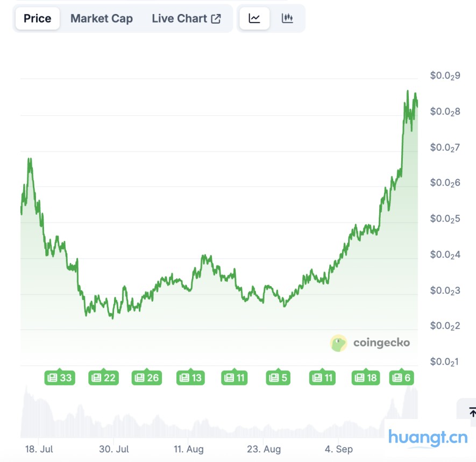Expand the news marker showing 11 near September

coord(322,378)
